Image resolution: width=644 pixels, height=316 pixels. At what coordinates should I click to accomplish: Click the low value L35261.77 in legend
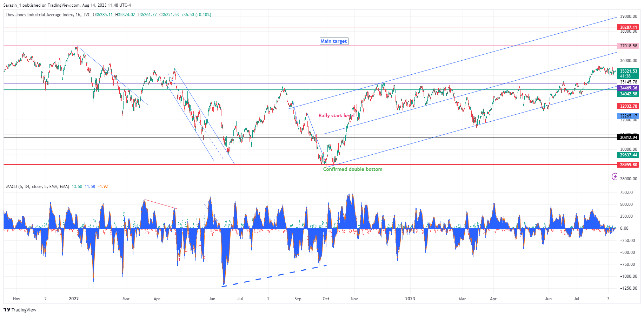click(x=147, y=15)
